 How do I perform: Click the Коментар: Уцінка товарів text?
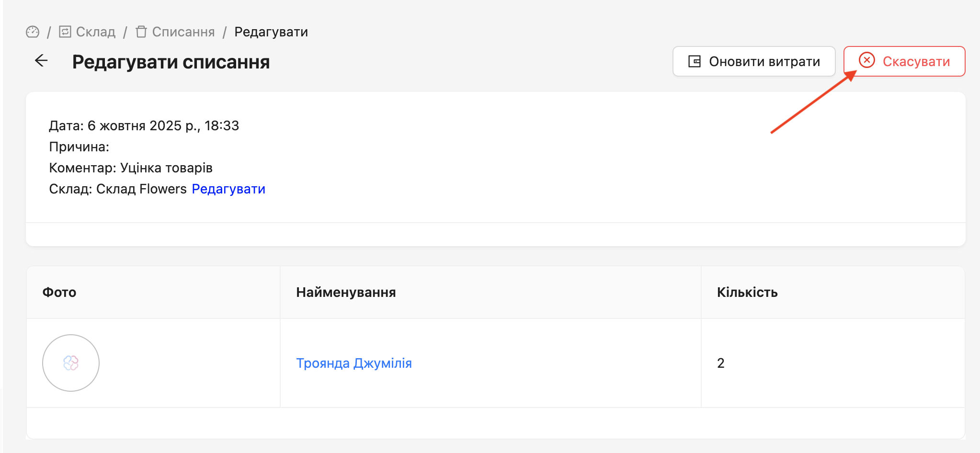point(130,168)
